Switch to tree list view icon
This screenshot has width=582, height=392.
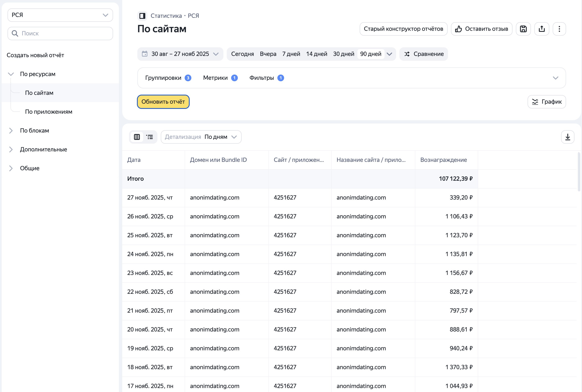[150, 137]
